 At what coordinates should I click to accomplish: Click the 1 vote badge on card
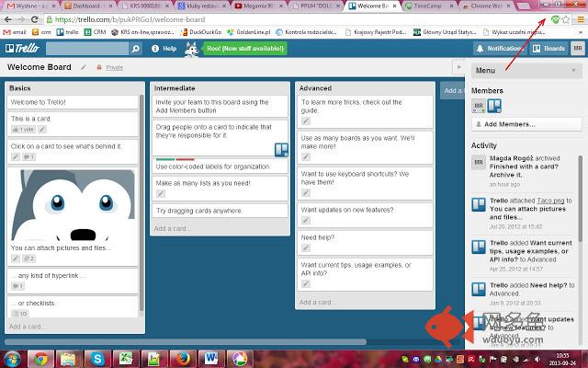[23, 130]
